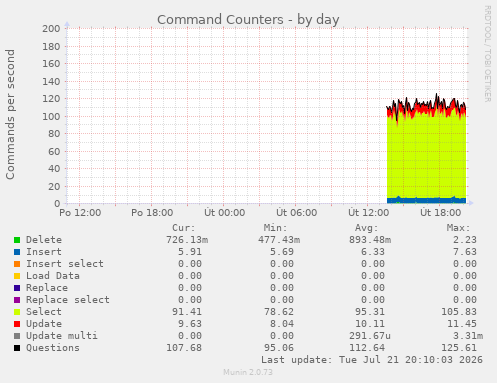Click the Update average value 10.11
The width and height of the screenshot is (497, 383).
tap(370, 324)
